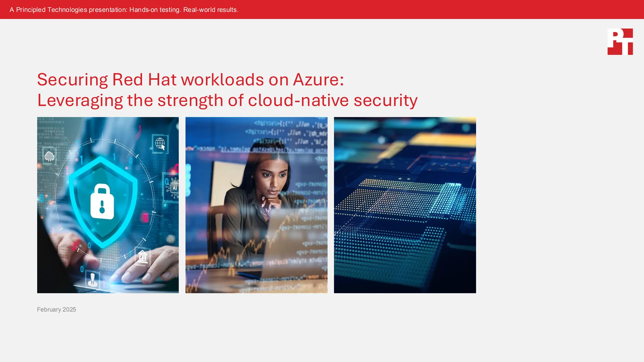Click the Principled Technologies presentation header text

pos(124,10)
